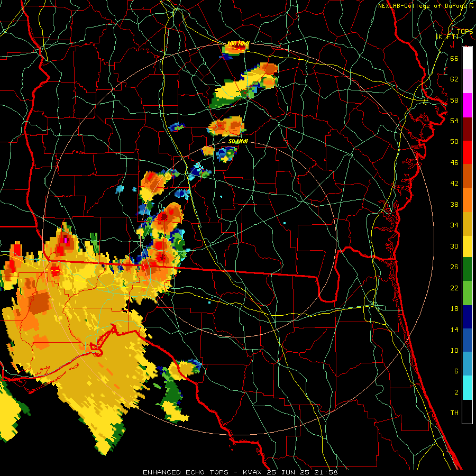The width and height of the screenshot is (476, 476).
Task: Click the "26" legend value
Action: [x=454, y=267]
